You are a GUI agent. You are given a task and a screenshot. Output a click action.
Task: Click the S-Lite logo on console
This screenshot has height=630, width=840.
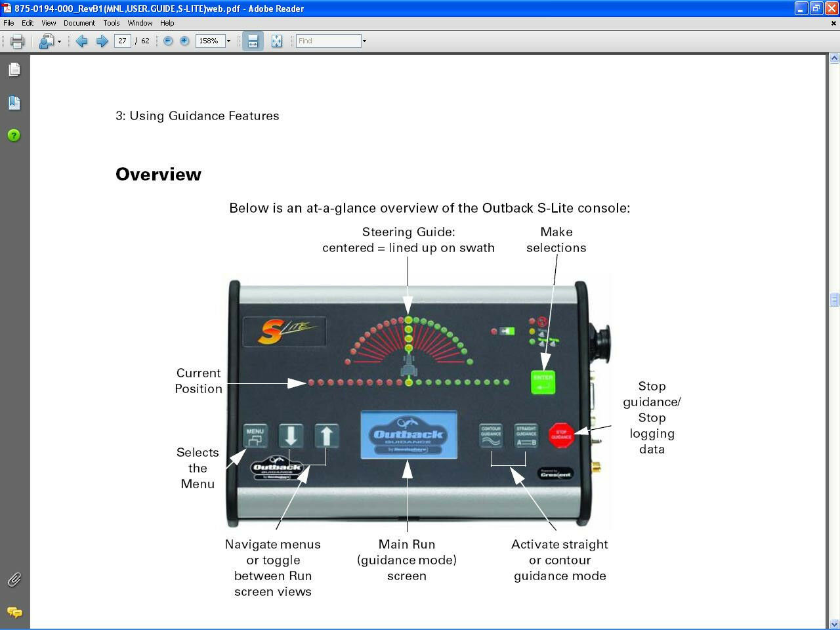click(x=284, y=331)
